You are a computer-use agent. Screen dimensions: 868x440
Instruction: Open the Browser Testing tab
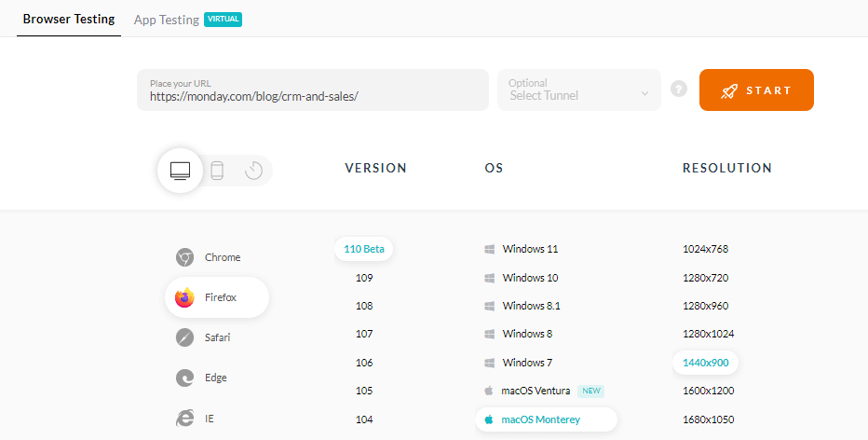point(69,19)
